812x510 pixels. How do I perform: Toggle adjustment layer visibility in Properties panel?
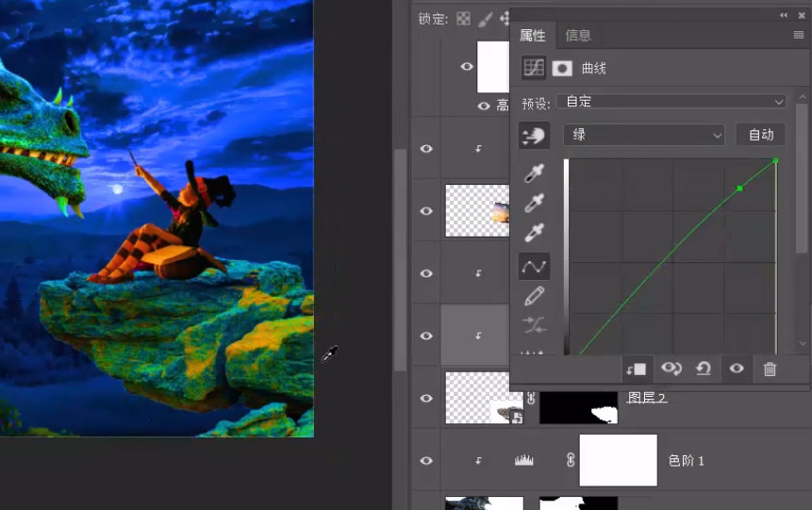[737, 369]
